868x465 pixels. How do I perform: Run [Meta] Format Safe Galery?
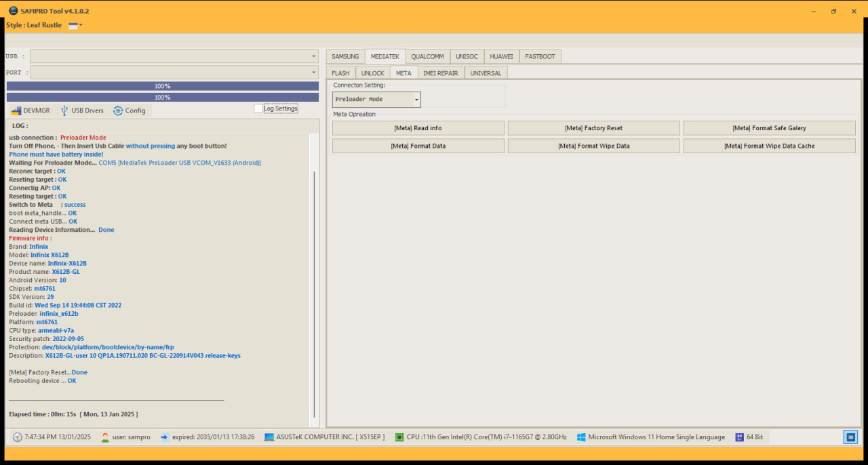tap(769, 128)
